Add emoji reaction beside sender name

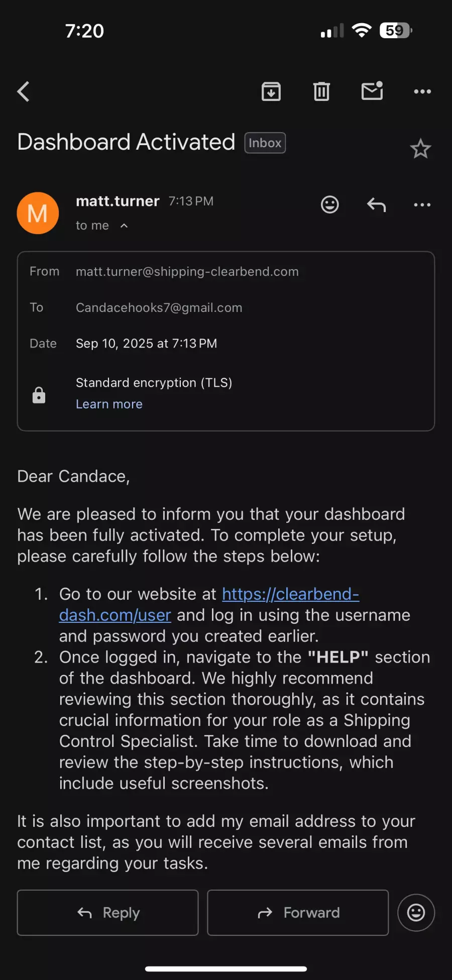(330, 204)
